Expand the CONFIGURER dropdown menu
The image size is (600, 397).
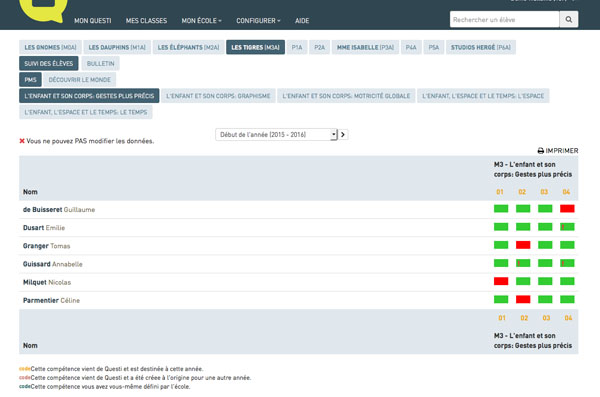pos(258,21)
